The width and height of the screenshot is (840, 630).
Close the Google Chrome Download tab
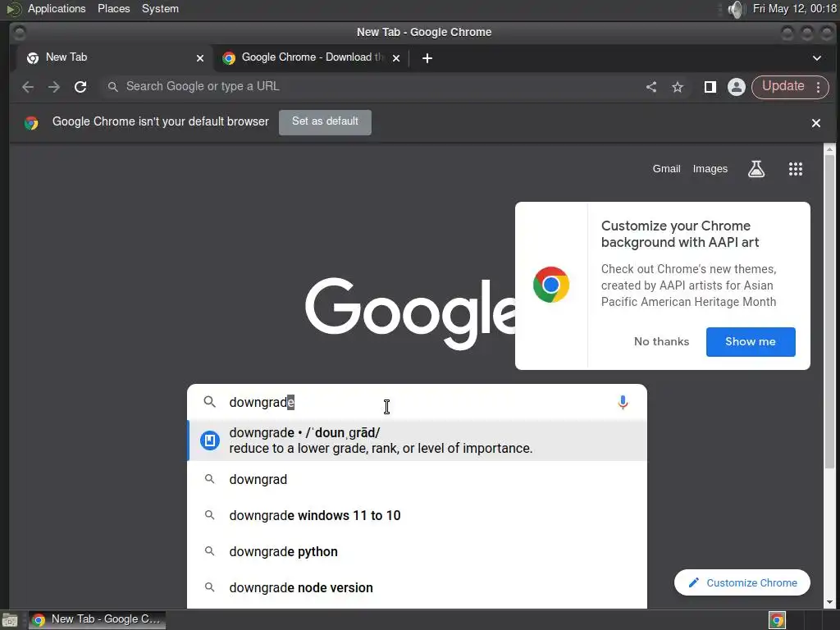point(396,58)
